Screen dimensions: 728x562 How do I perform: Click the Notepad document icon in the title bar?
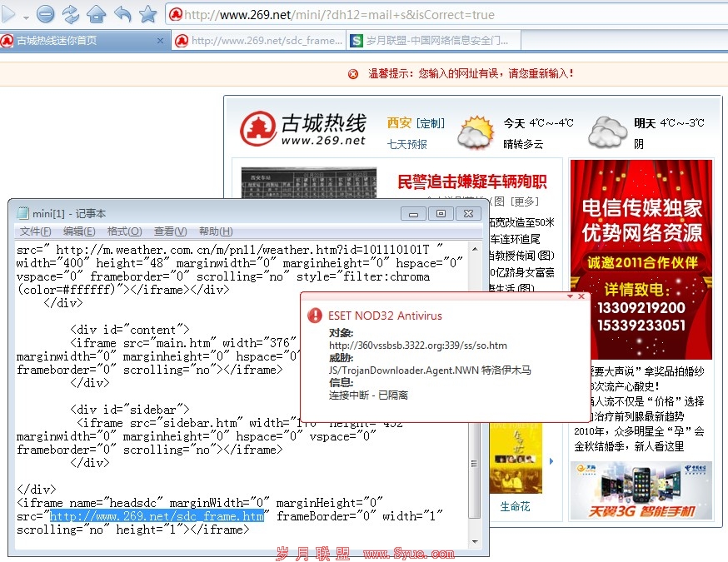[x=22, y=213]
